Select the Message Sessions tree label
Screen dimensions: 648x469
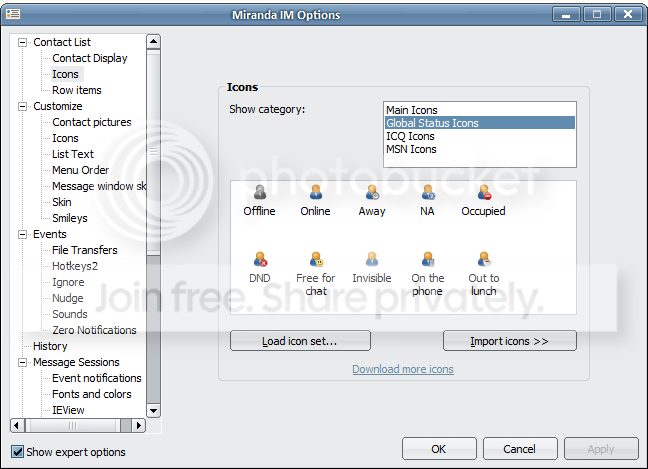76,362
